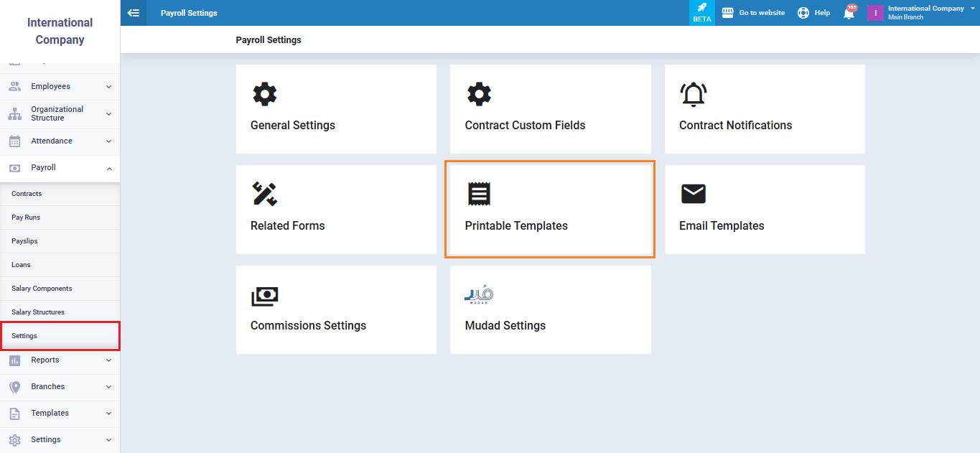Collapse the Payroll sidebar section
This screenshot has height=453, width=980.
coord(60,167)
